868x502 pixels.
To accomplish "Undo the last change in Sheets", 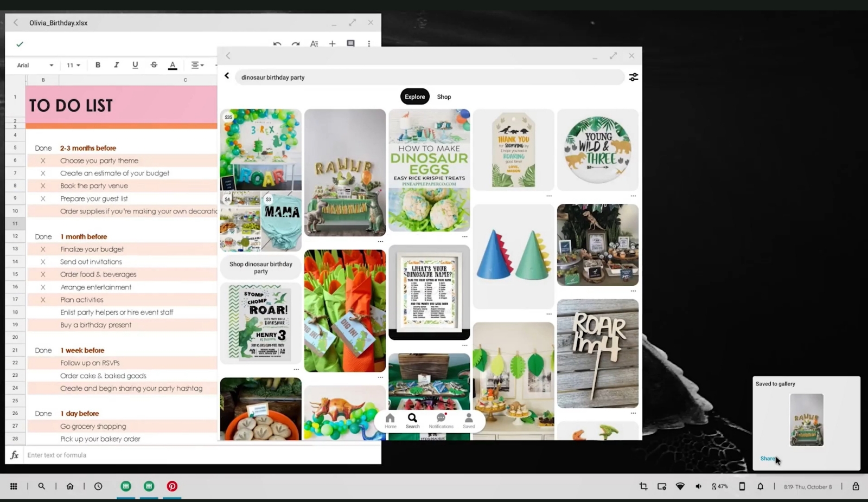I will (x=277, y=44).
